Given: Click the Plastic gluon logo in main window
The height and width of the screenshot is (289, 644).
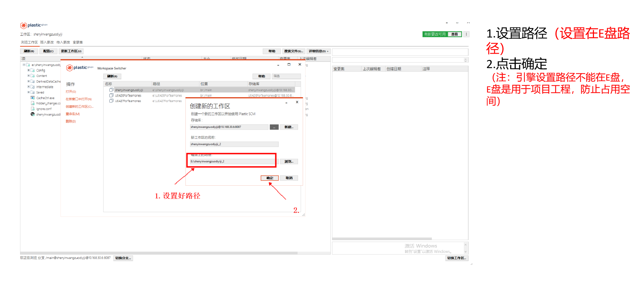Looking at the screenshot, I should tap(34, 26).
